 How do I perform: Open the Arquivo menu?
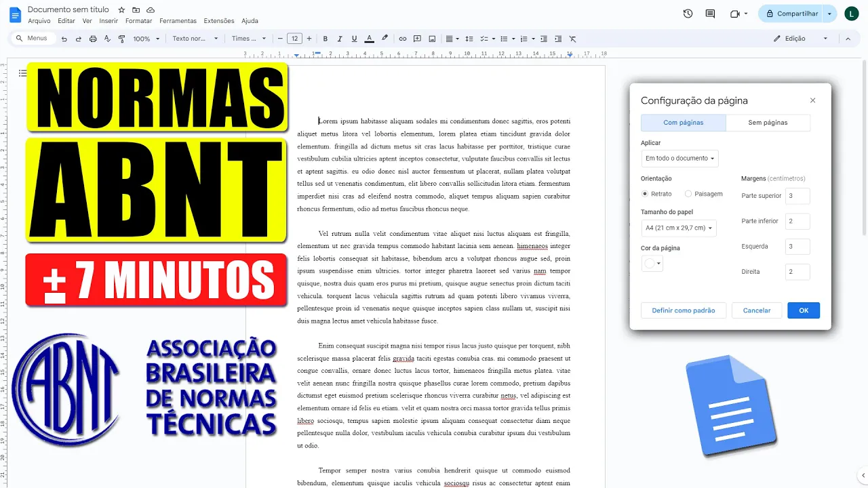tap(39, 21)
